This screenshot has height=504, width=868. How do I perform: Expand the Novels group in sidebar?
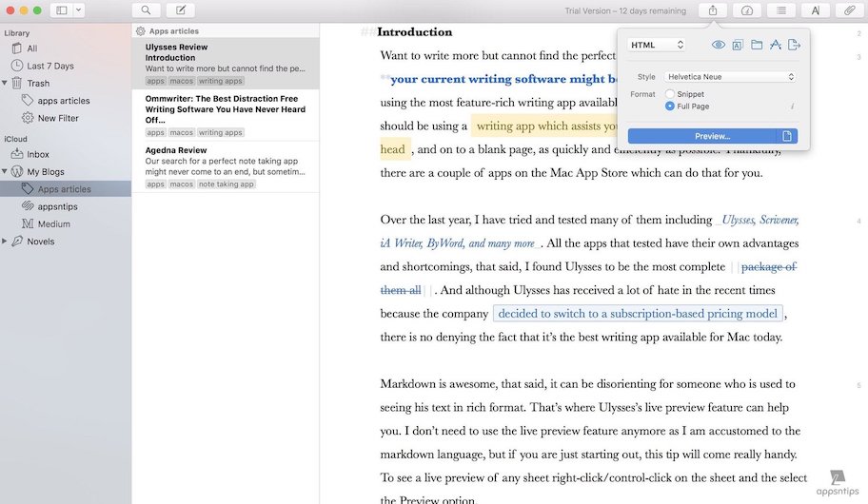[5, 242]
